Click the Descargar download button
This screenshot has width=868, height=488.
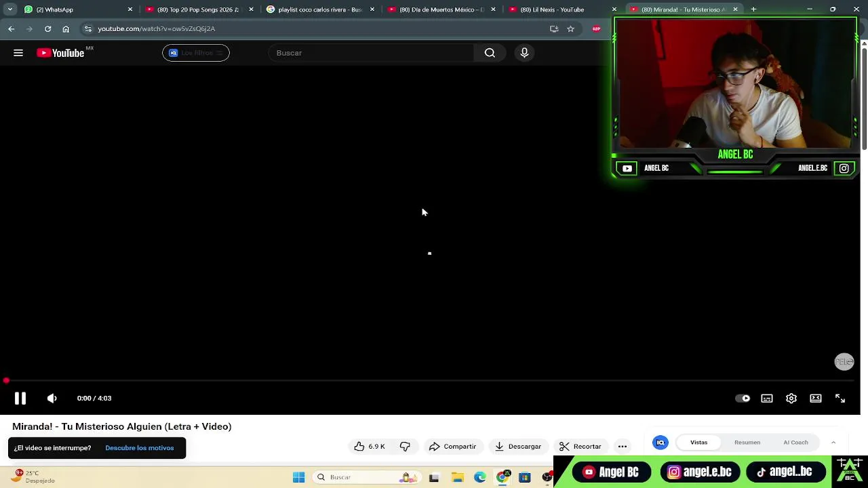518,447
